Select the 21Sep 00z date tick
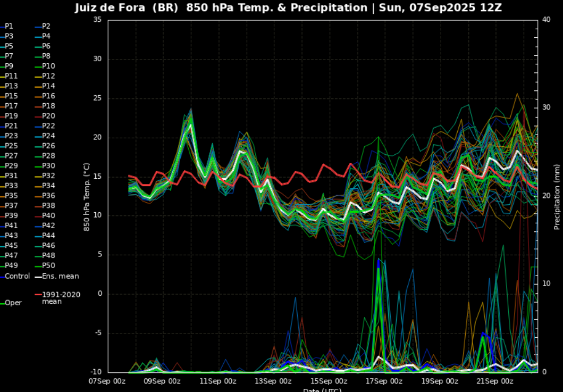 (x=495, y=381)
